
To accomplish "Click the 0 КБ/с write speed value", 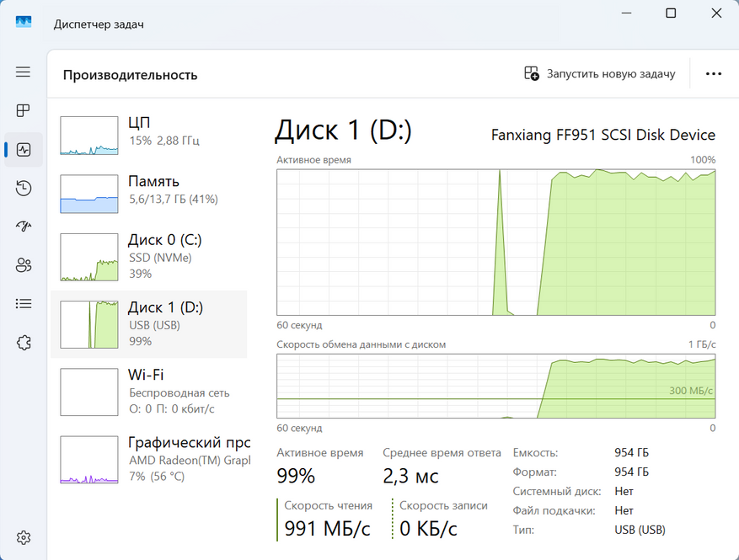I will click(428, 529).
